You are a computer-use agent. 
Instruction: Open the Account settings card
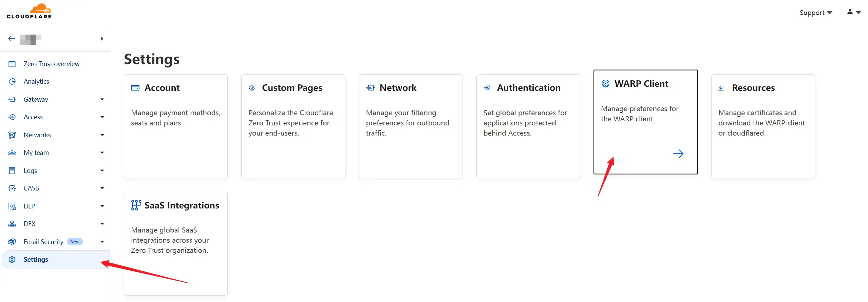tap(176, 126)
